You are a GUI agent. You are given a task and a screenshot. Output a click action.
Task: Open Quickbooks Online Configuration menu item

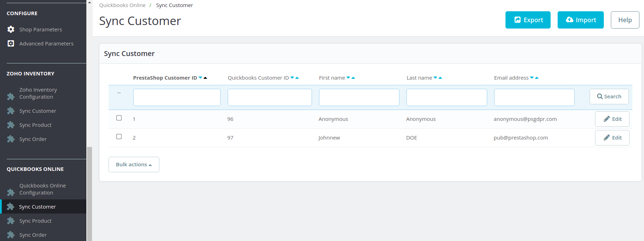tap(43, 189)
